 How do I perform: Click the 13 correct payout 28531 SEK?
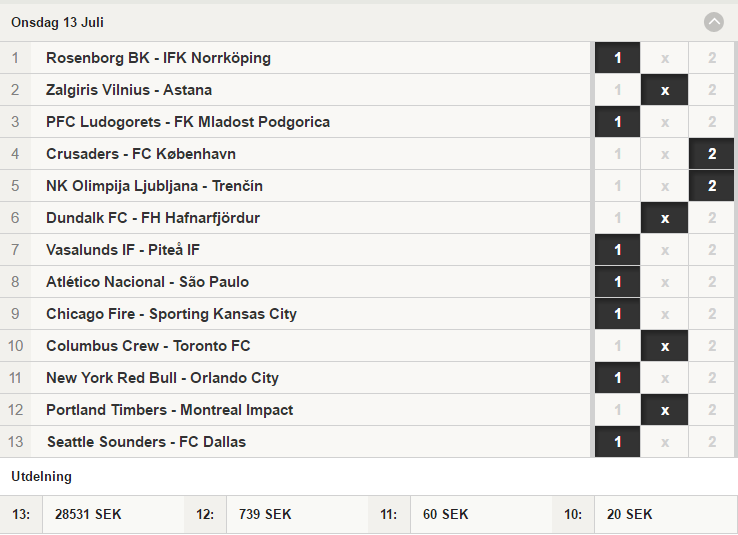pyautogui.click(x=88, y=514)
